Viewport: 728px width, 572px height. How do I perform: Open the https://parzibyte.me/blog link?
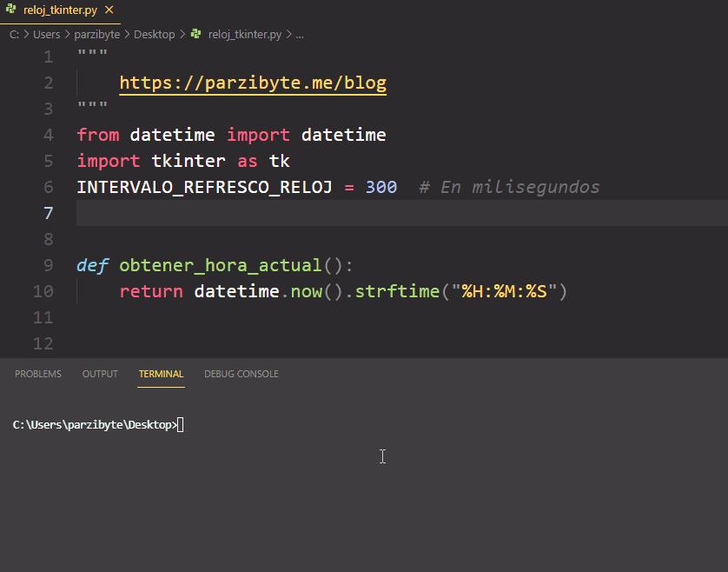pos(253,83)
